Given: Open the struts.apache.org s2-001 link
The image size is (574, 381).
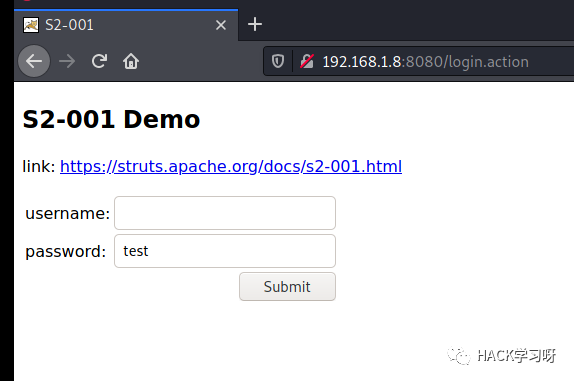Looking at the screenshot, I should click(231, 167).
